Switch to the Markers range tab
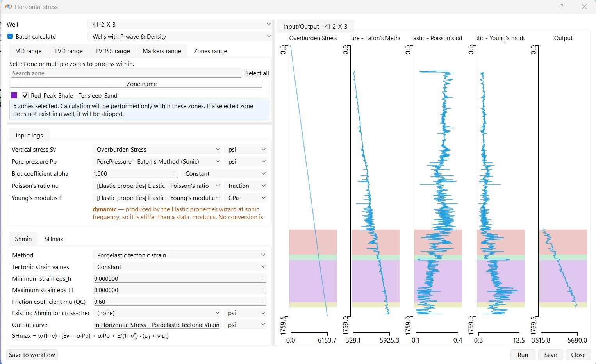Image resolution: width=596 pixels, height=364 pixels. click(162, 51)
